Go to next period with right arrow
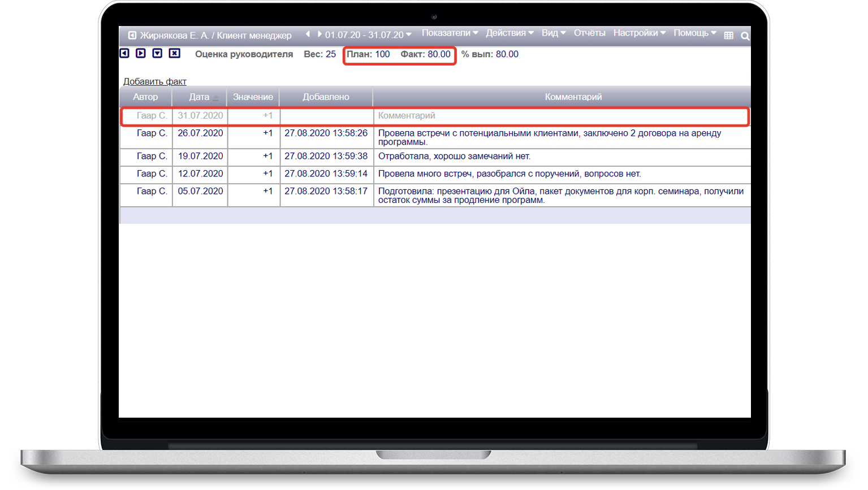868x490 pixels. (x=319, y=34)
